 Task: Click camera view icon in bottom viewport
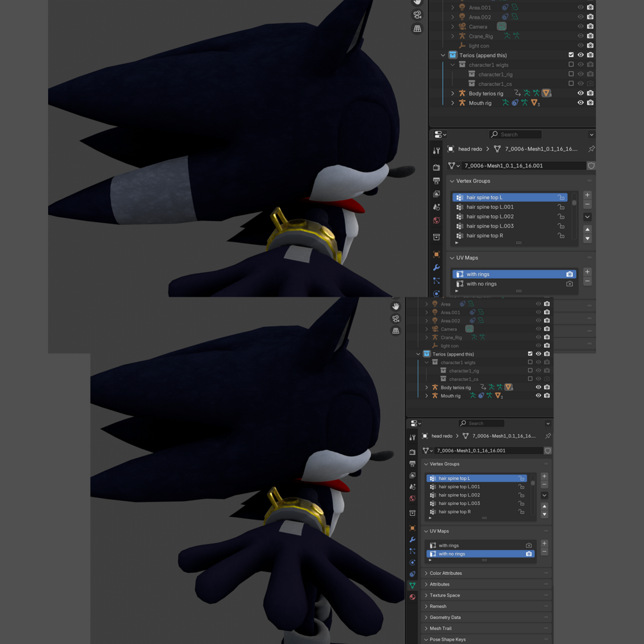pyautogui.click(x=396, y=318)
